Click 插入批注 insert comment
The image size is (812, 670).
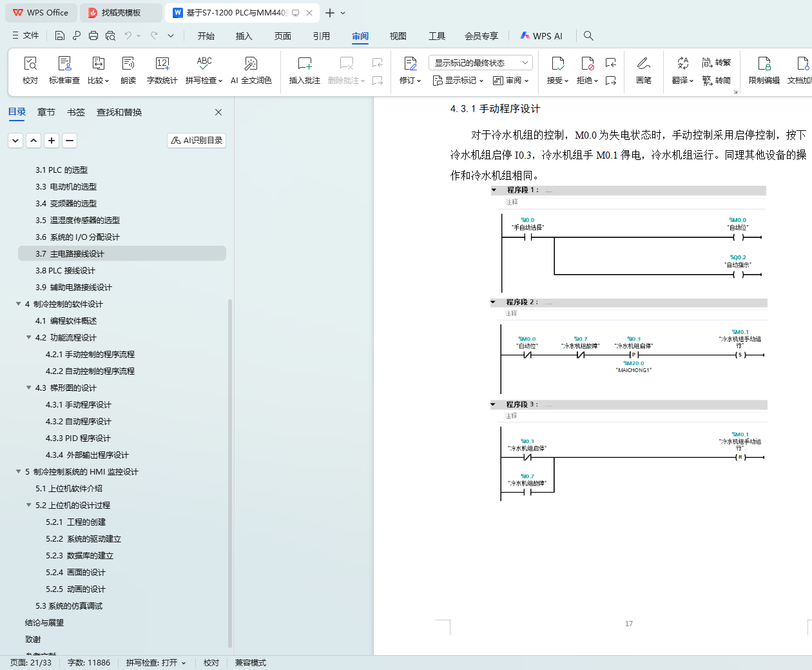pyautogui.click(x=304, y=70)
